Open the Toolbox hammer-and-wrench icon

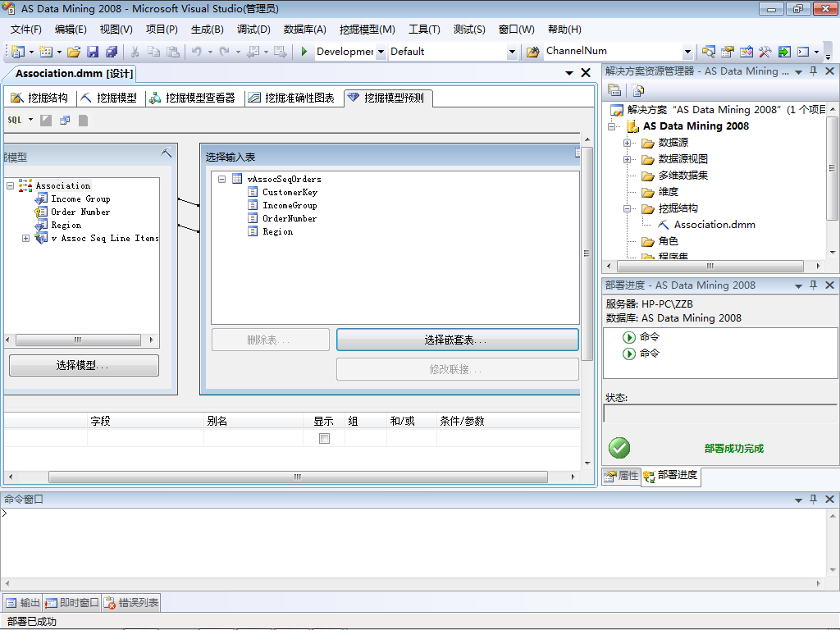coord(765,52)
